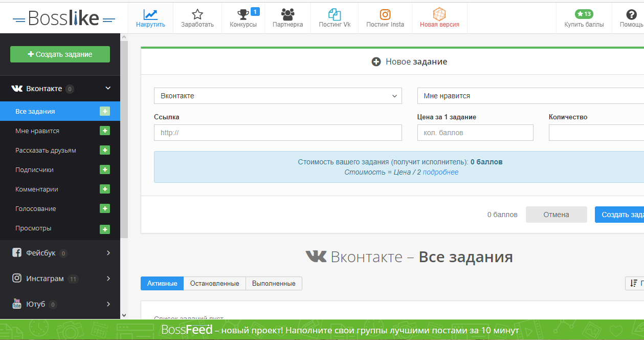Open the Конкурсы trophy icon
Image resolution: width=644 pixels, height=340 pixels.
click(x=243, y=14)
